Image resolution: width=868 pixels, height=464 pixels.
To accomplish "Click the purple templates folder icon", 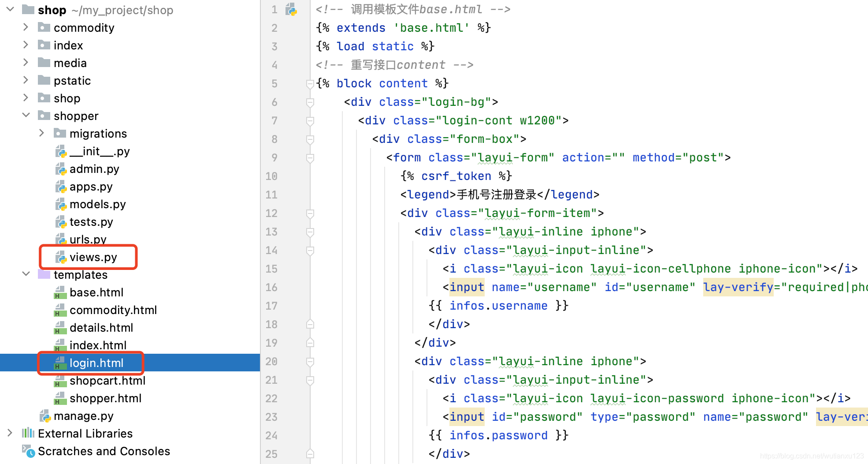I will click(x=44, y=274).
